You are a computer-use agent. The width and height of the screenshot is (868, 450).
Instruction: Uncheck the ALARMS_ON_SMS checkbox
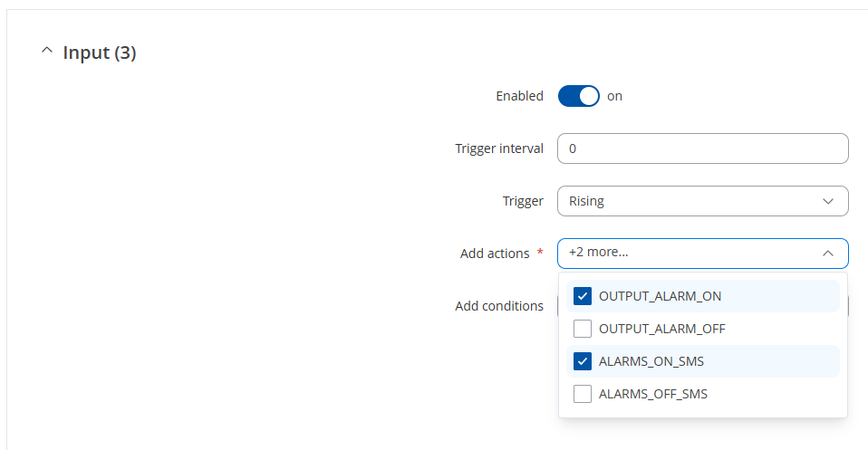pos(583,361)
